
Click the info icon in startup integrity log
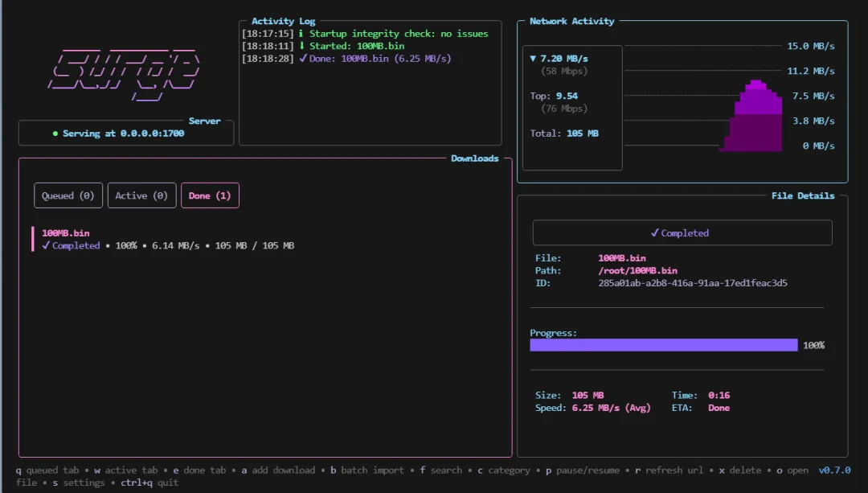(301, 34)
